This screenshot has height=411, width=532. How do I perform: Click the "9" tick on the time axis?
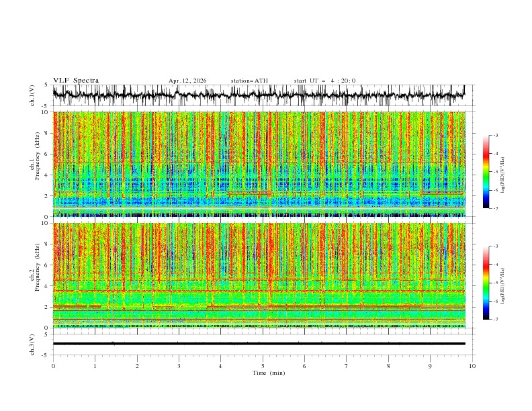tap(430, 366)
